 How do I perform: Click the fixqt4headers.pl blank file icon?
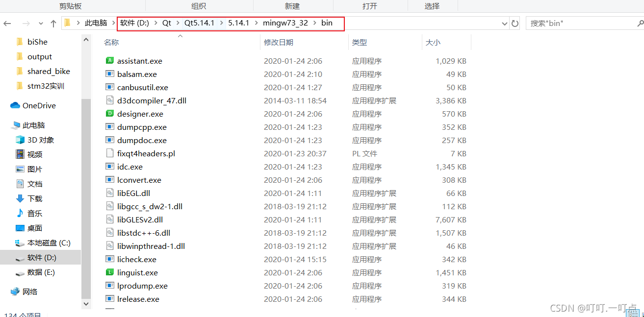pos(109,153)
